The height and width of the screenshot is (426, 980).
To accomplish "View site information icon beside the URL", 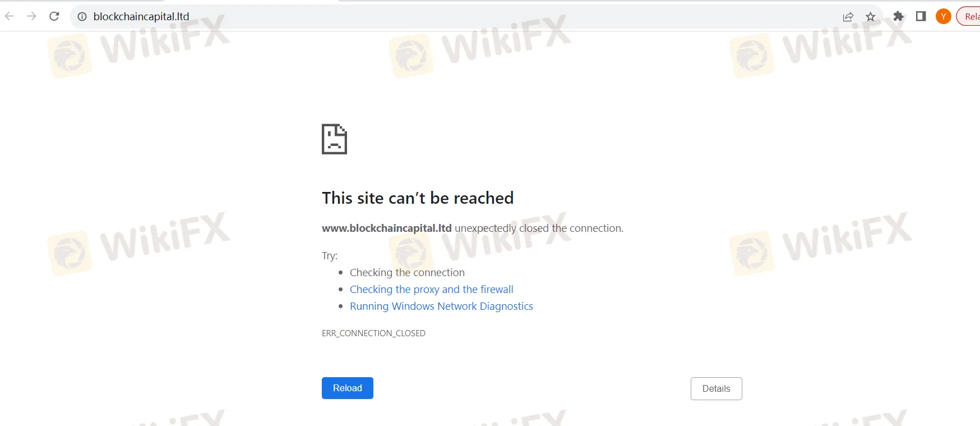I will tap(82, 16).
